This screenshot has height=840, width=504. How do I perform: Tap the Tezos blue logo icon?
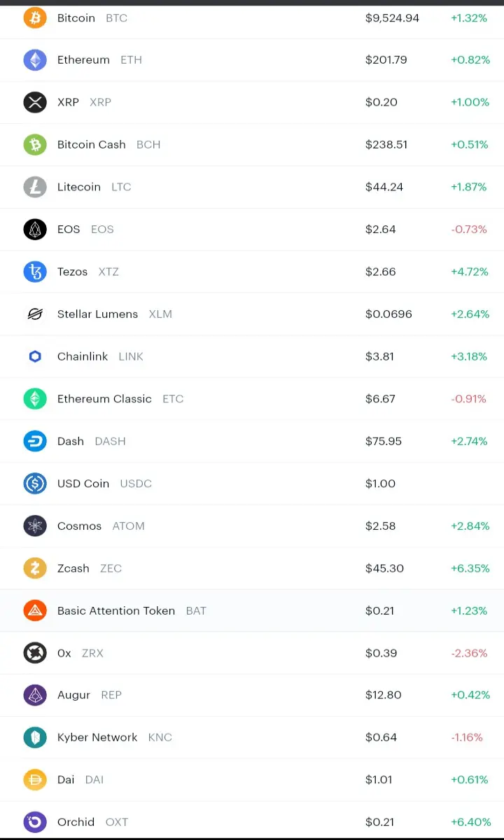(x=35, y=272)
